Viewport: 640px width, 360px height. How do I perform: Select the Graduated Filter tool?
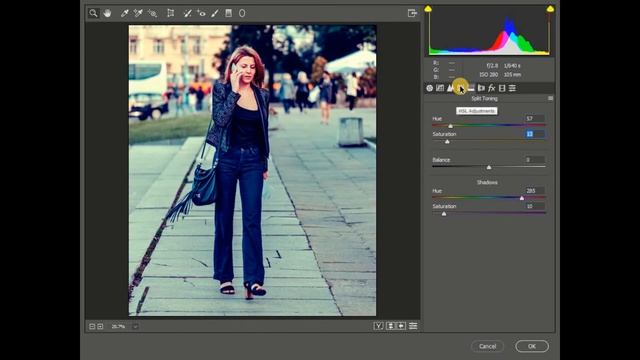(x=229, y=13)
